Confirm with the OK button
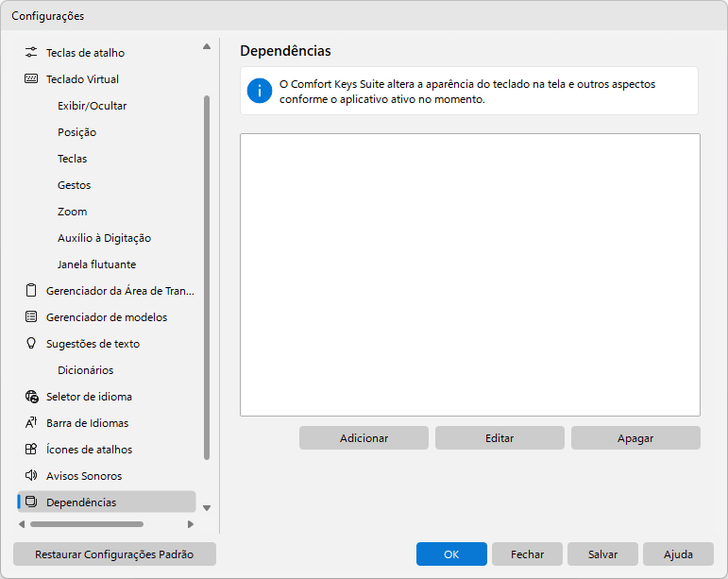Image resolution: width=728 pixels, height=579 pixels. click(451, 553)
